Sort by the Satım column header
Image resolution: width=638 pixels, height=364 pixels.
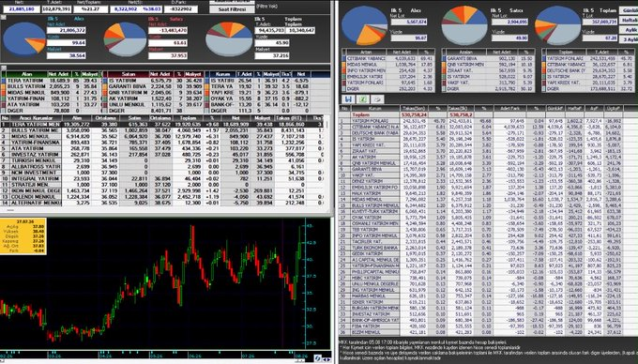(x=134, y=118)
